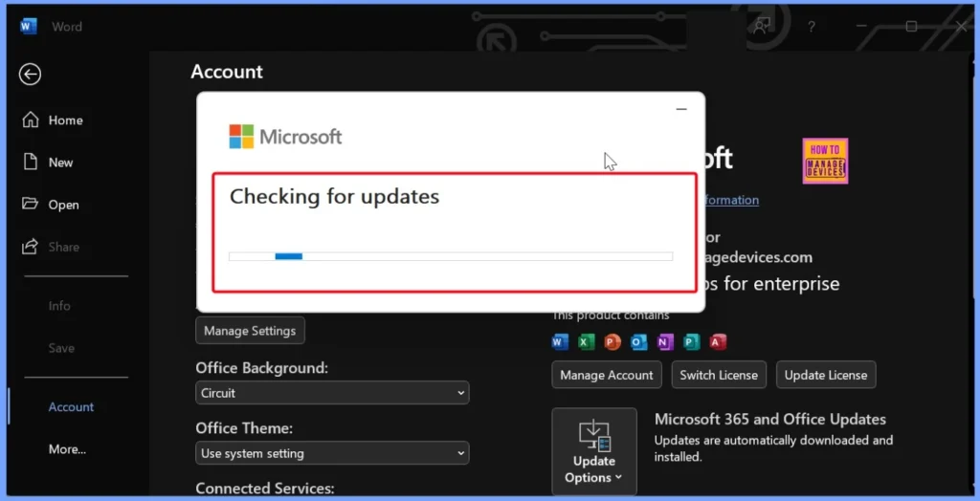Click the Checking for updates text

point(334,197)
